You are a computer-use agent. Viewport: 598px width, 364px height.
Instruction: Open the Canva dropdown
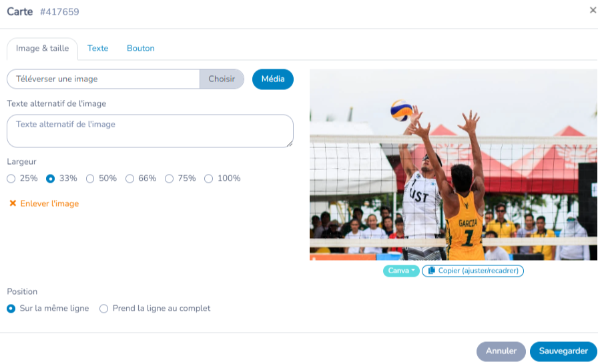(401, 271)
